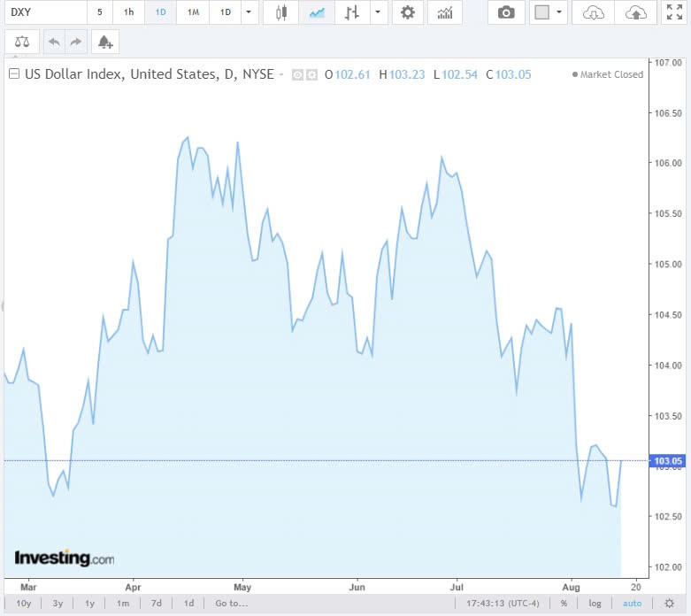Screen dimensions: 691x616
Task: Click the Go to... button
Action: [231, 604]
